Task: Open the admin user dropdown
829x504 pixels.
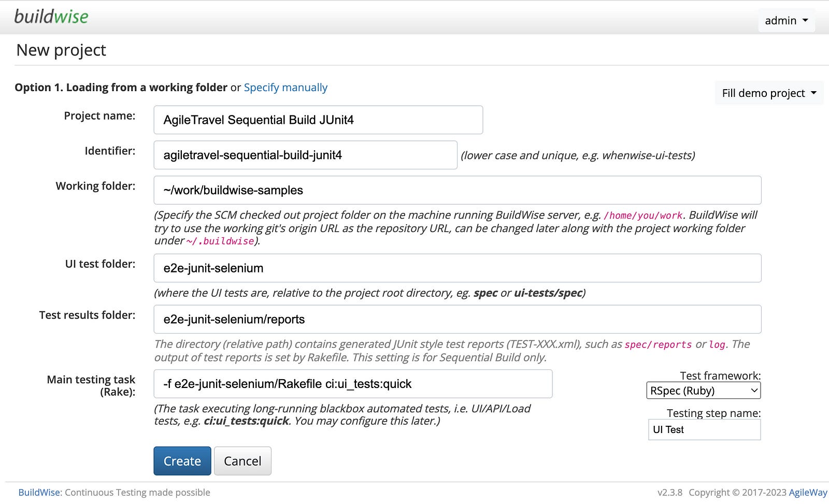Action: tap(786, 20)
